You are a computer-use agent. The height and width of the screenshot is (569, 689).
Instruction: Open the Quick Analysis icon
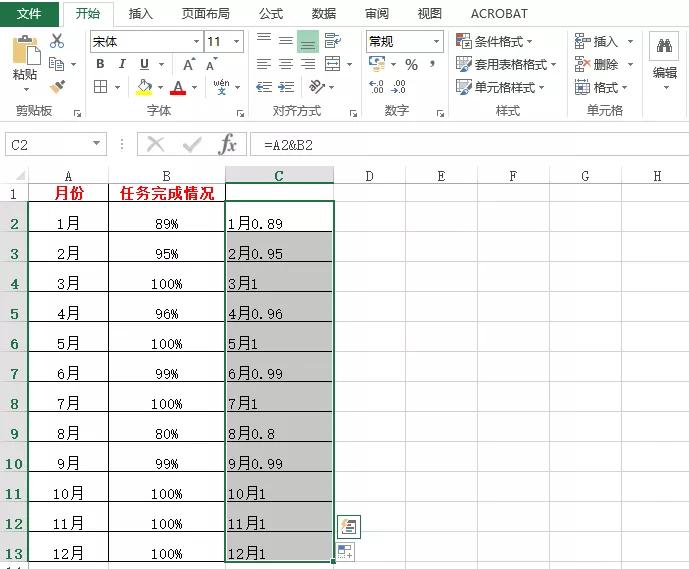coord(348,526)
